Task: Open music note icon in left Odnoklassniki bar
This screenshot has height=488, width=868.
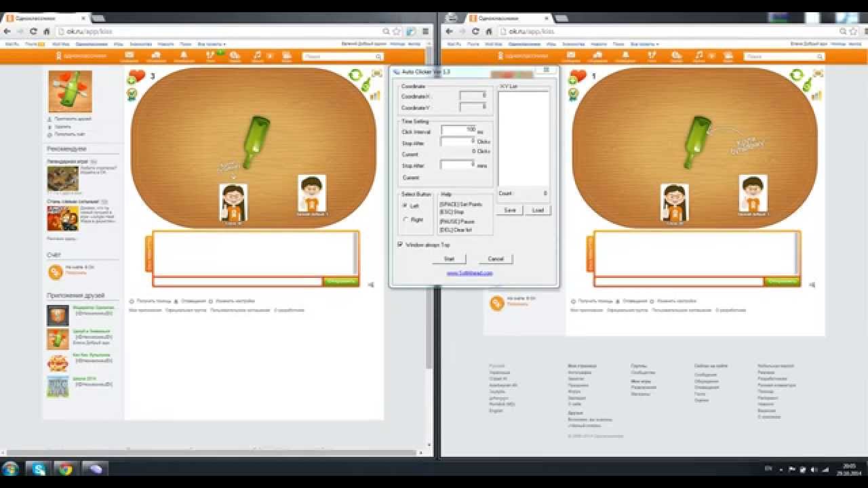Action: click(257, 56)
